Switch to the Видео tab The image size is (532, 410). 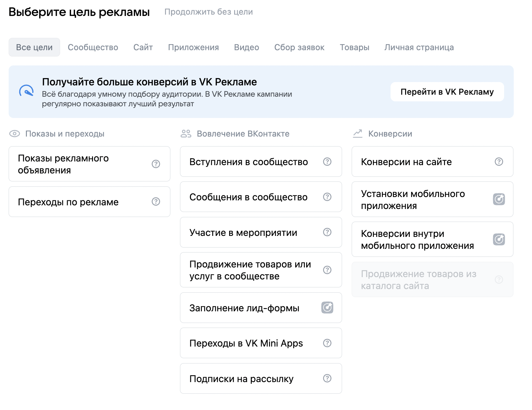click(246, 48)
